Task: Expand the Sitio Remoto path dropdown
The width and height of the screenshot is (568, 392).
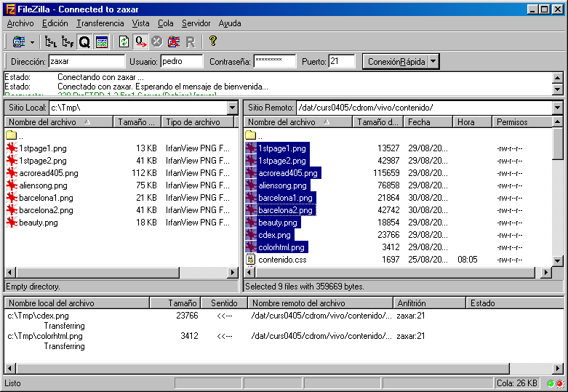Action: (x=558, y=108)
